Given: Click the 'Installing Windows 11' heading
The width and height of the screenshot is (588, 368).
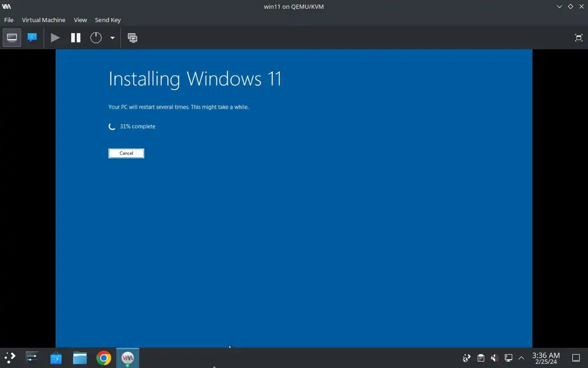Looking at the screenshot, I should pos(195,79).
